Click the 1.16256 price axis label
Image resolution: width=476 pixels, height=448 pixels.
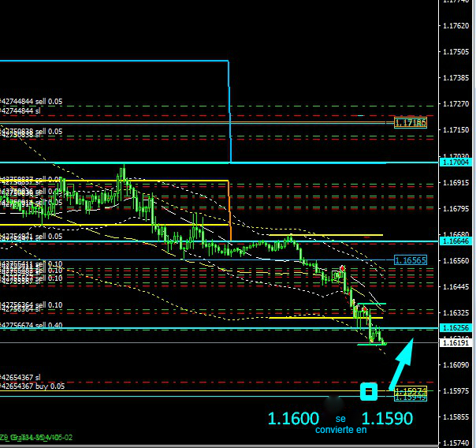(456, 327)
